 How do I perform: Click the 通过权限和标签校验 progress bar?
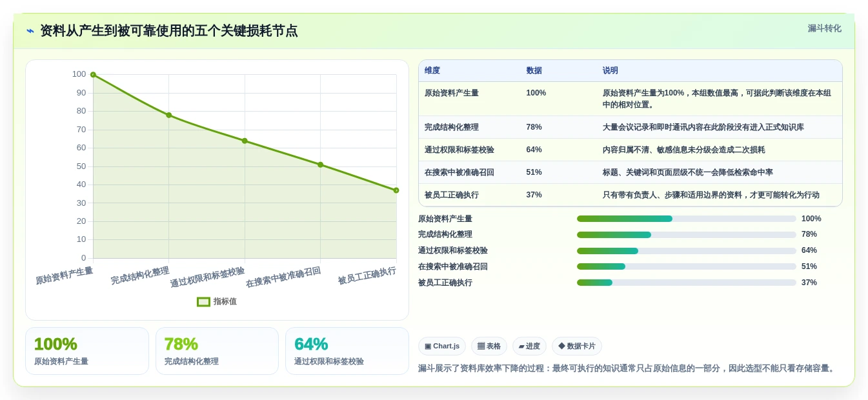tap(687, 251)
